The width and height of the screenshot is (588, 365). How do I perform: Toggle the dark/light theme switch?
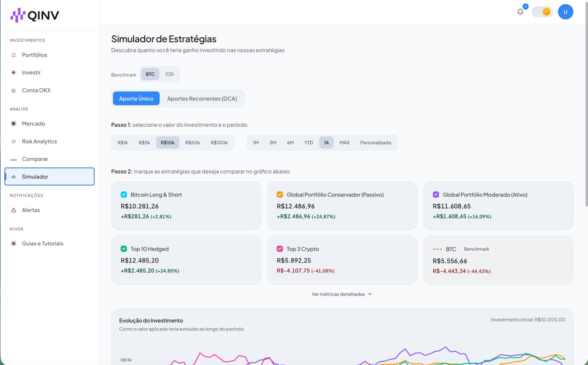point(542,12)
